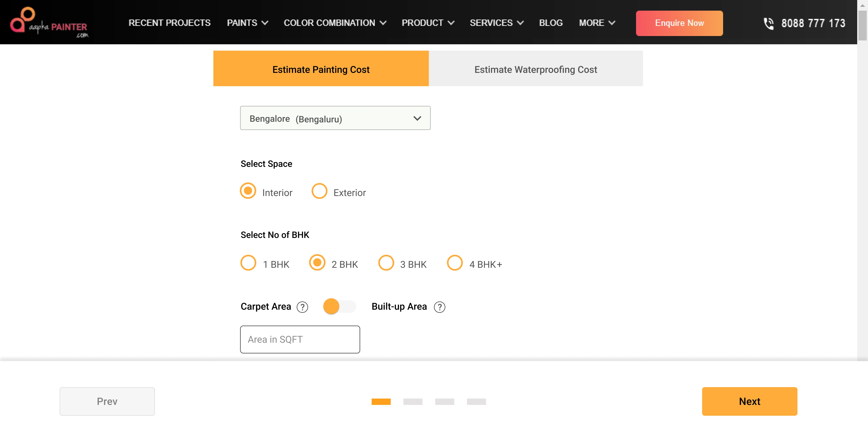Click the Aapka Painter logo
This screenshot has height=443, width=868.
click(49, 23)
